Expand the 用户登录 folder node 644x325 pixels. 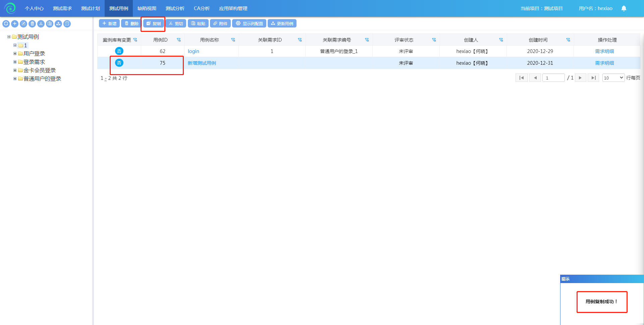(15, 53)
